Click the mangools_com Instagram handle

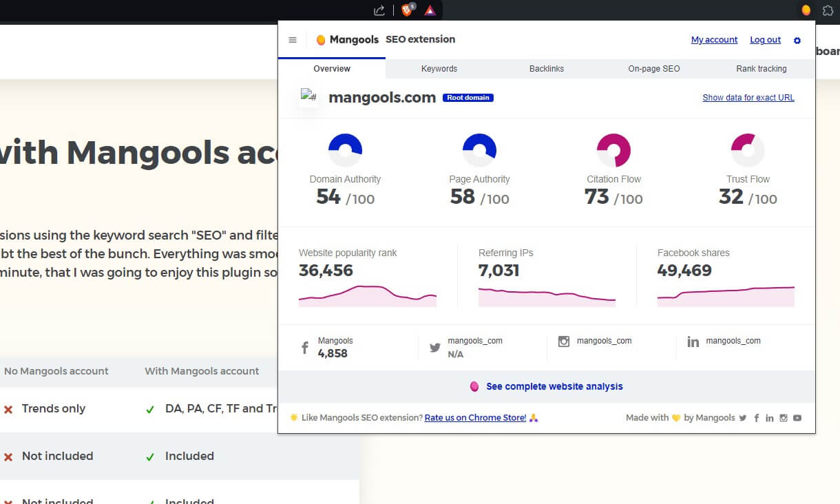point(604,341)
